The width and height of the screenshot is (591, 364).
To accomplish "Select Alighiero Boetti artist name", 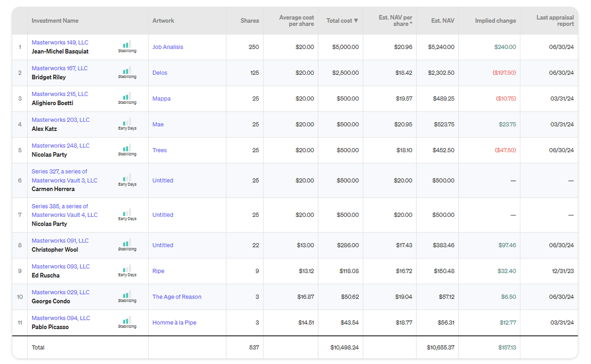I will point(53,103).
